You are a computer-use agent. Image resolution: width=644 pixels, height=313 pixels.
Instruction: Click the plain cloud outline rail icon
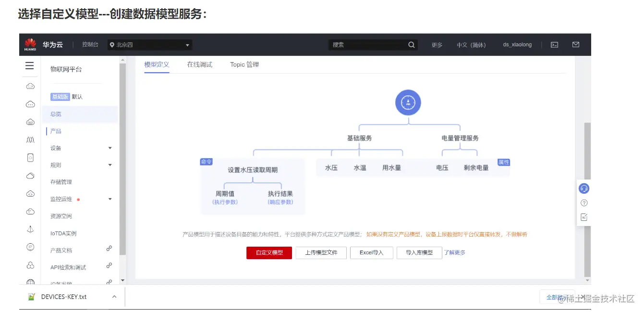pos(30,176)
